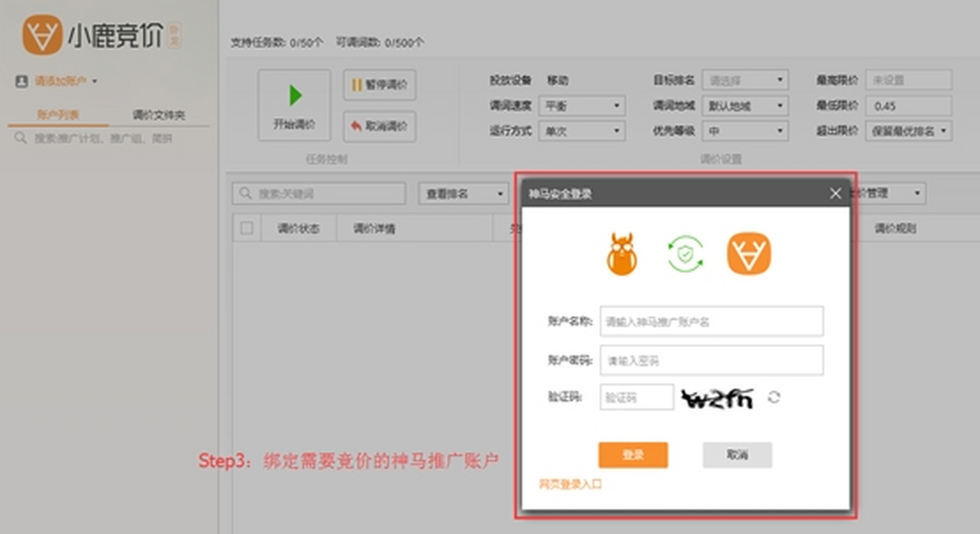Click the 调价详情 column header
Screen dimensions: 980x534
point(374,229)
